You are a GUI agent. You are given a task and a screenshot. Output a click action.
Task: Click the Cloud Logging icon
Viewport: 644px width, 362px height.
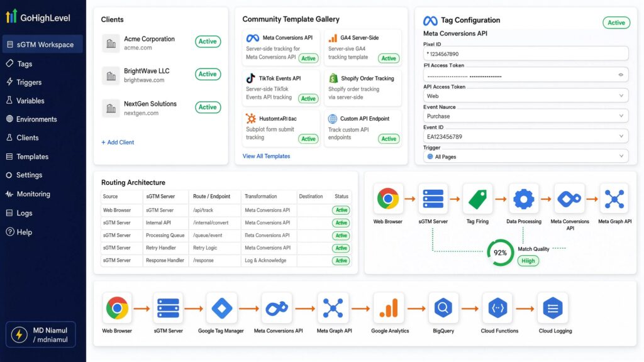click(x=553, y=308)
